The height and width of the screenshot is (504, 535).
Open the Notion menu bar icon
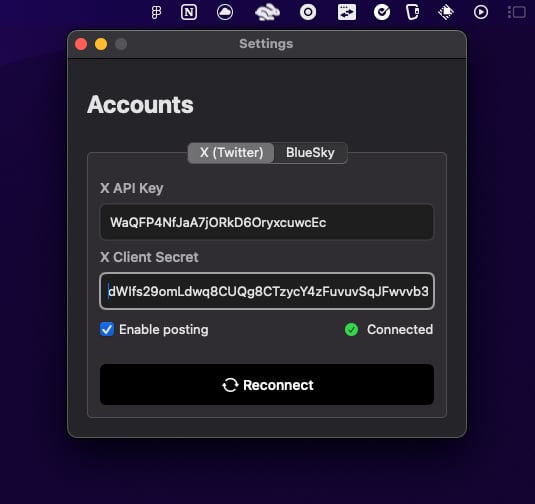[x=189, y=13]
